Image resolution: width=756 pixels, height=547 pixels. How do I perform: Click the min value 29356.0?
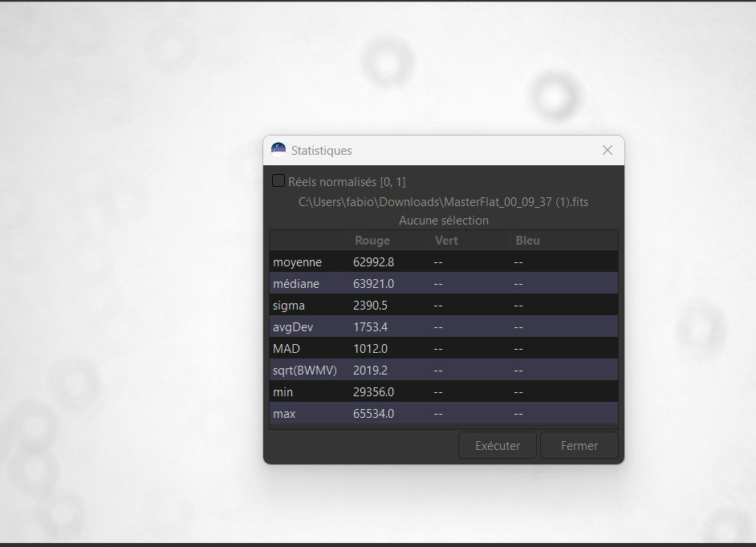374,392
